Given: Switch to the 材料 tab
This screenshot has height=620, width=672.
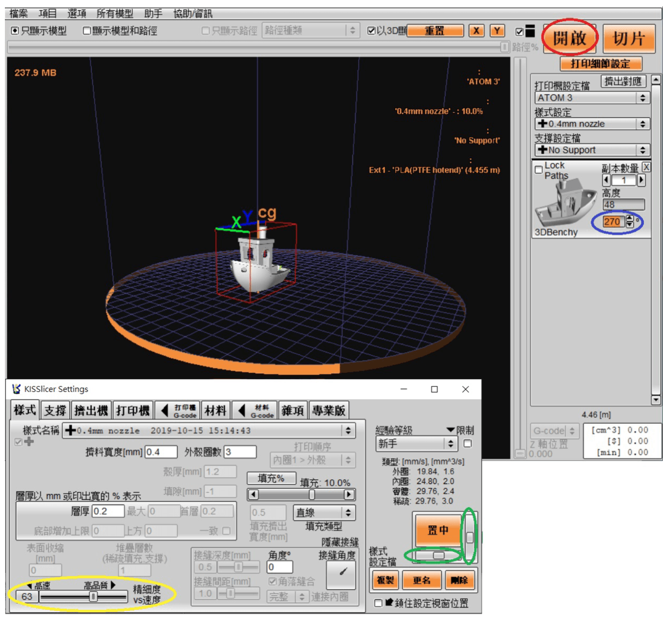Looking at the screenshot, I should 215,410.
